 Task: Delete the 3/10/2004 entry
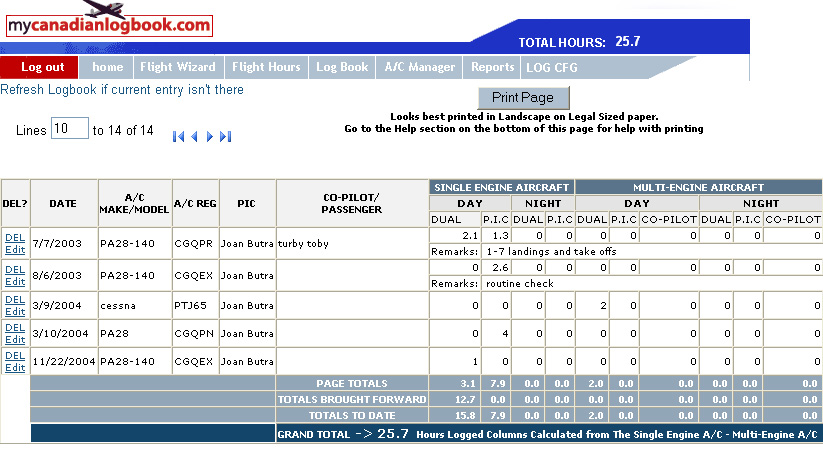click(15, 328)
